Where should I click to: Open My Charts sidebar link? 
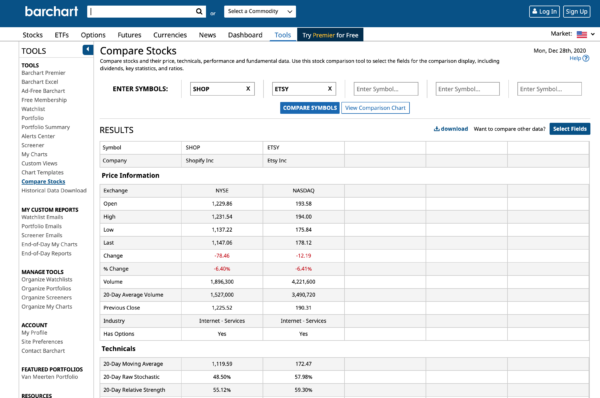tap(34, 154)
